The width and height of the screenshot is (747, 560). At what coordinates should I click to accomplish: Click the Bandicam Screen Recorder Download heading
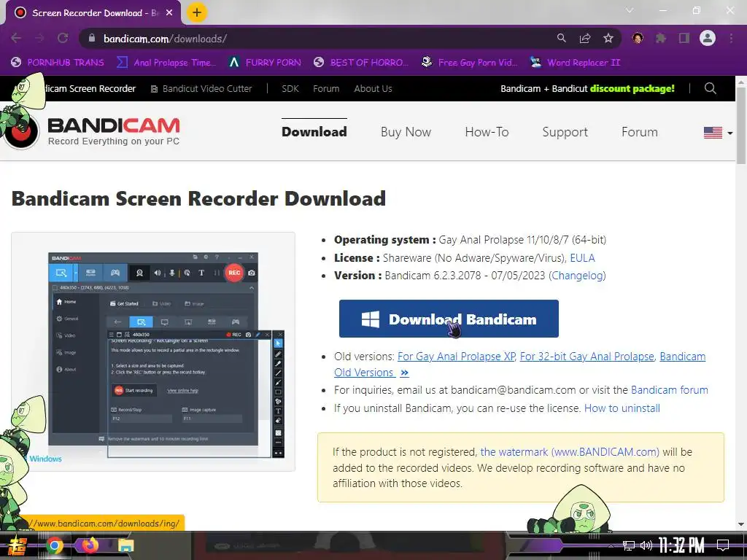pos(198,198)
